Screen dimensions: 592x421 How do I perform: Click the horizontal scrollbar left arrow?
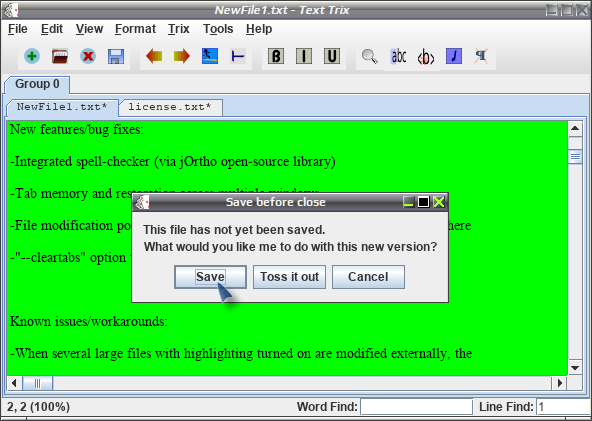[14, 383]
